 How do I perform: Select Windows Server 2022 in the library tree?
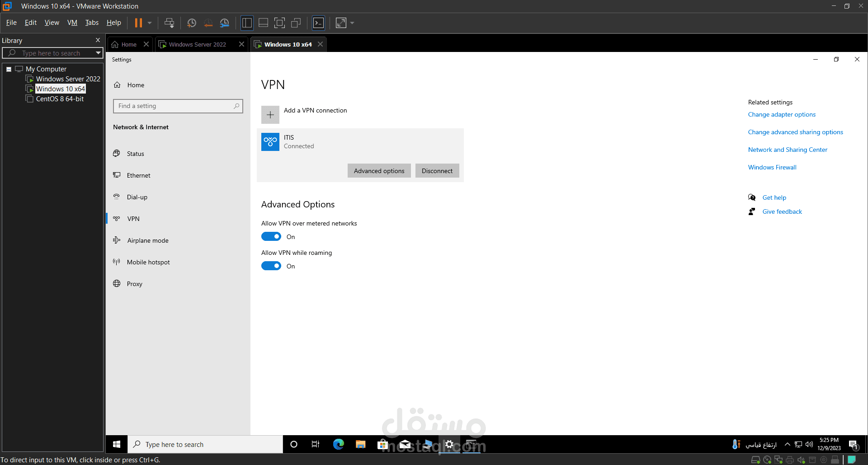(68, 79)
